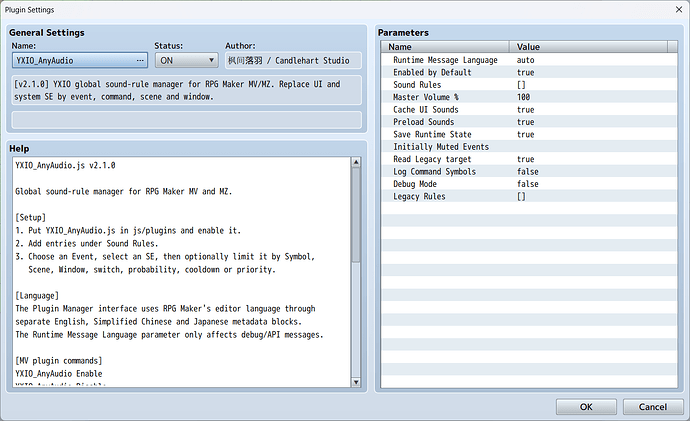Select the Sound Rules parameter
The width and height of the screenshot is (690, 421).
[529, 84]
